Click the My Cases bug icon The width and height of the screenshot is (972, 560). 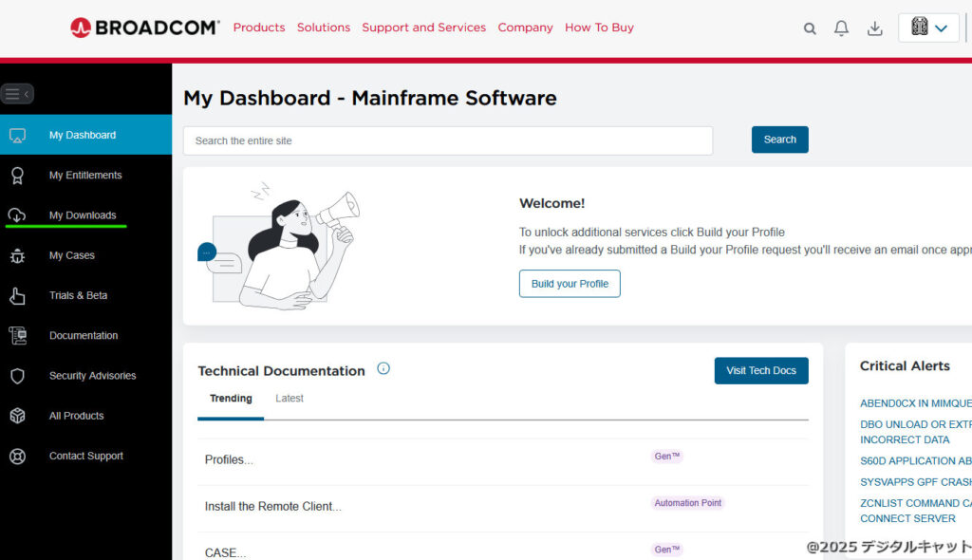point(17,255)
